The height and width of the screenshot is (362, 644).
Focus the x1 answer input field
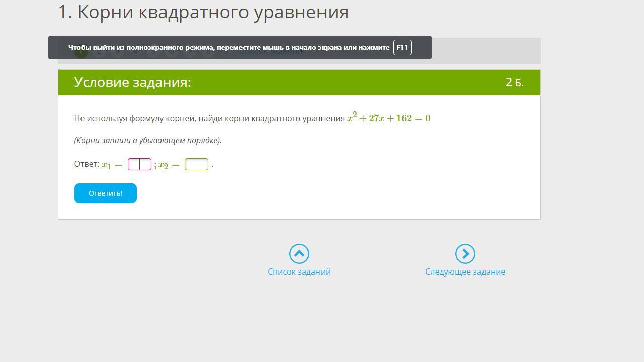[139, 164]
